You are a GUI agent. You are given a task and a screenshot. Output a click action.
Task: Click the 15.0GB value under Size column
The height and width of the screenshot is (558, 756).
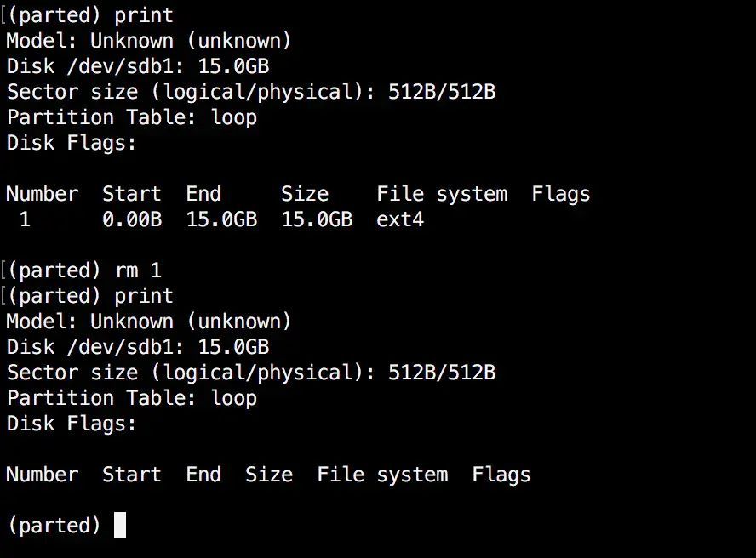pyautogui.click(x=317, y=219)
